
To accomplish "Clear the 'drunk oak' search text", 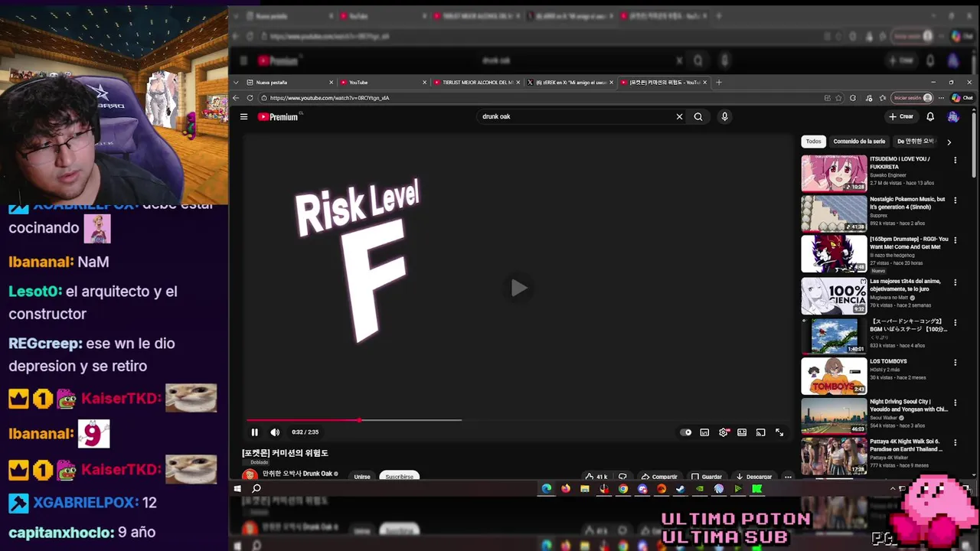I will pyautogui.click(x=679, y=116).
